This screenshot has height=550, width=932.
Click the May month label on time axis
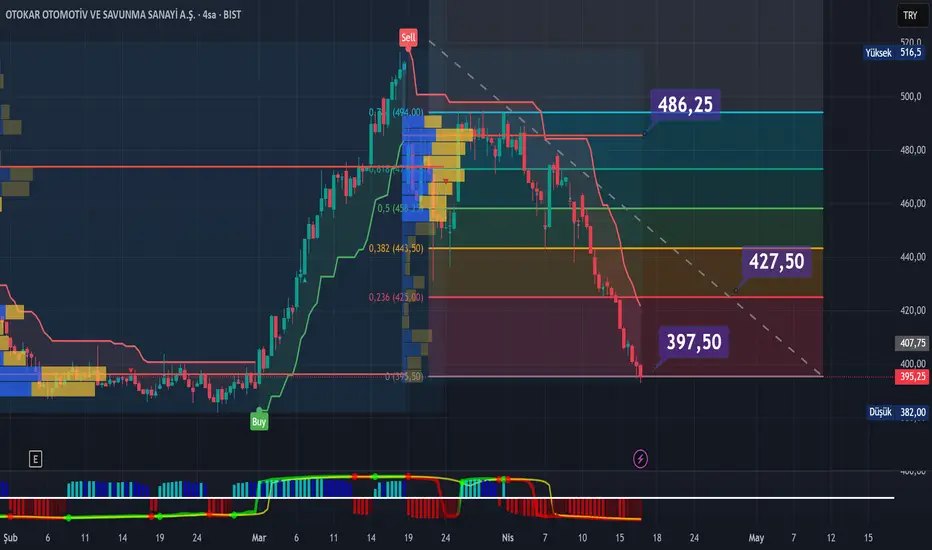coord(756,538)
